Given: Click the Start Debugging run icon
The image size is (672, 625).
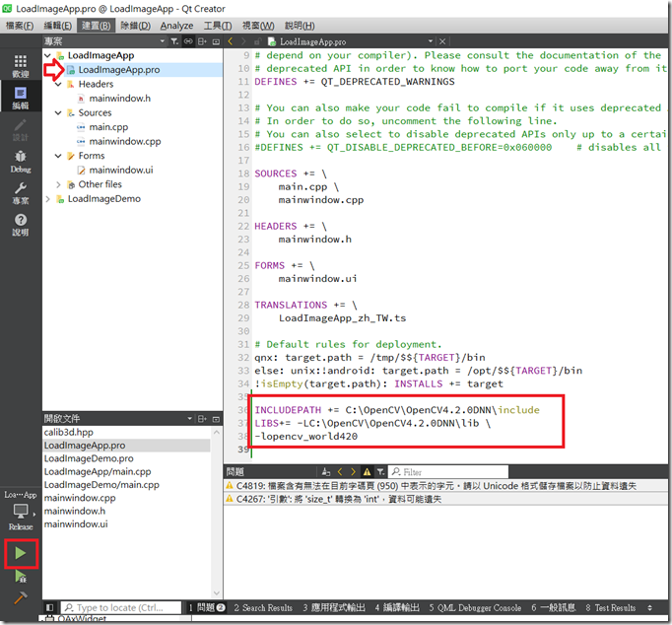Looking at the screenshot, I should click(21, 577).
